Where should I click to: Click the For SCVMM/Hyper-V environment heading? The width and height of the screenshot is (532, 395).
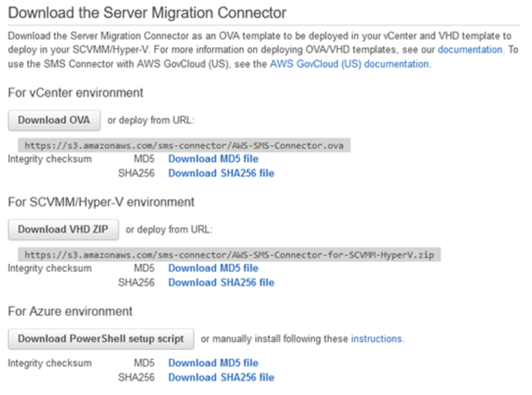point(101,202)
